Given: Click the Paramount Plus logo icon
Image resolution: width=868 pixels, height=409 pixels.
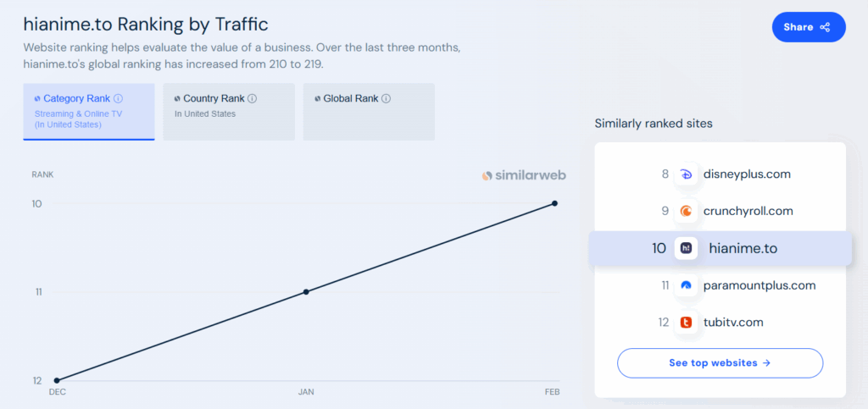Looking at the screenshot, I should [687, 285].
